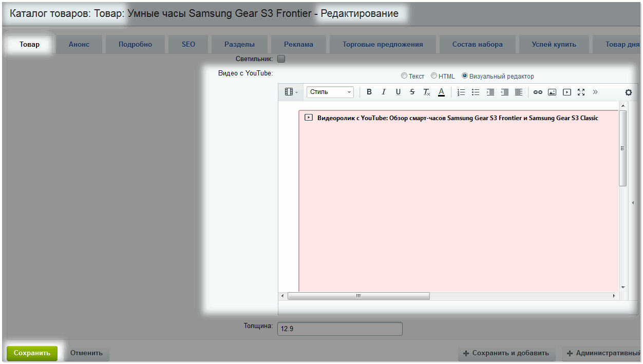Insert a video via the toolbar

566,92
